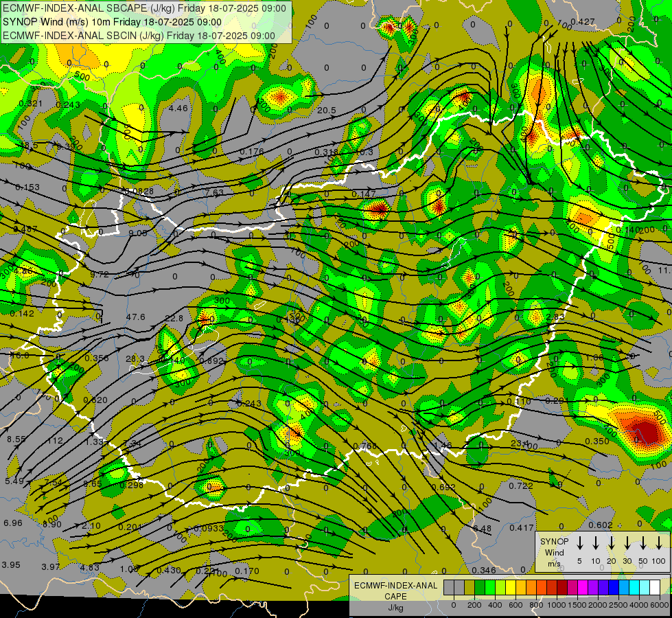Click the 0.430 value on the map
The width and height of the screenshot is (672, 618).
point(169,570)
